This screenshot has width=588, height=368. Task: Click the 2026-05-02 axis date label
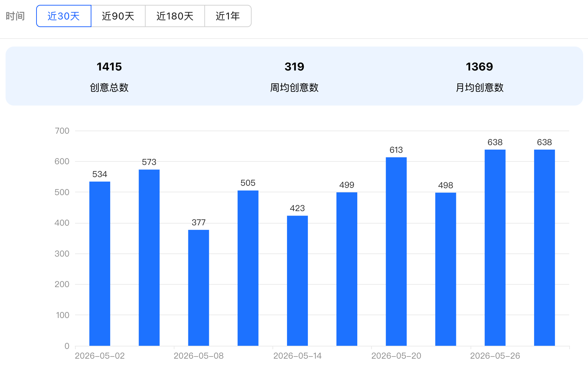pyautogui.click(x=100, y=356)
